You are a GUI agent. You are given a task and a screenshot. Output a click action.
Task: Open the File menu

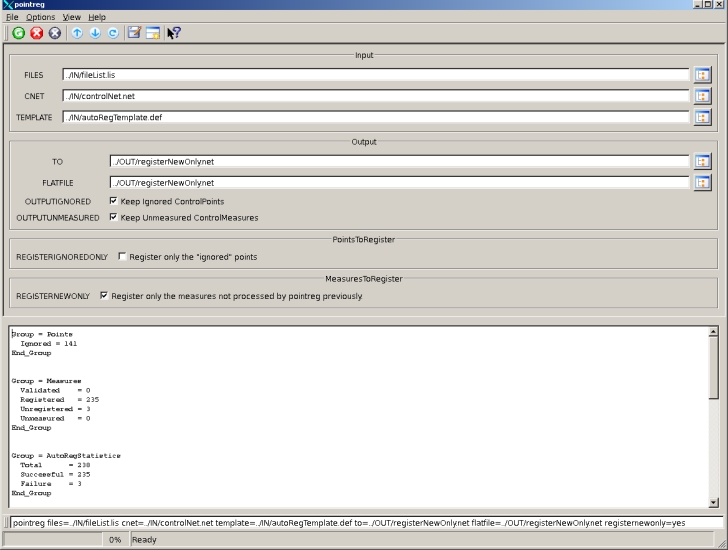(12, 17)
